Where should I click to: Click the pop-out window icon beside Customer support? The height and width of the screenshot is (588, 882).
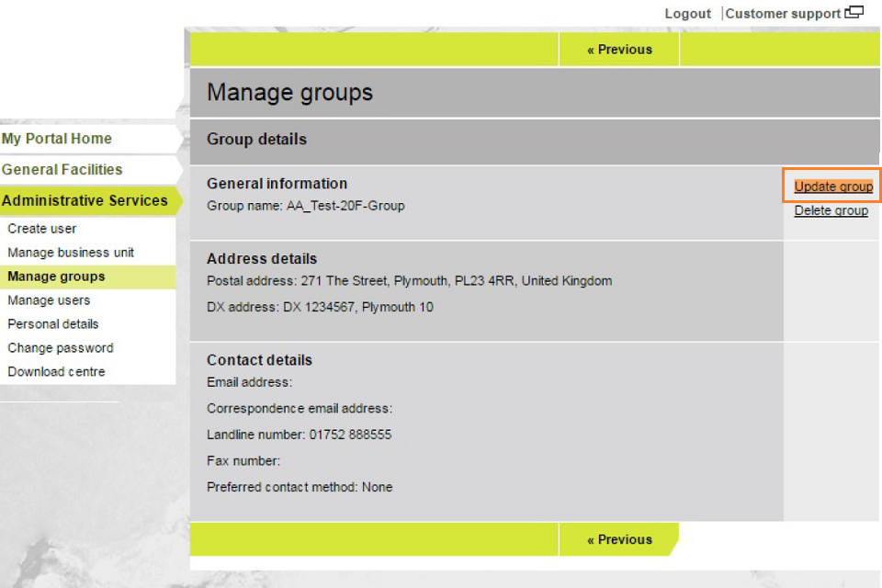coord(854,13)
